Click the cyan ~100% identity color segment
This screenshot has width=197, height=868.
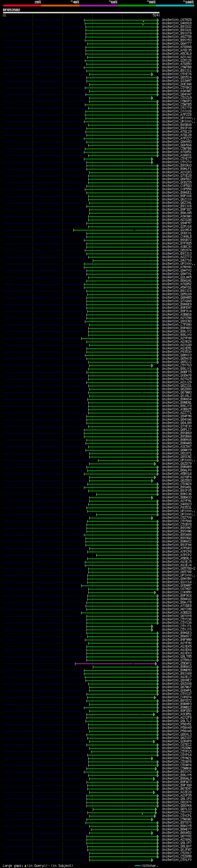[175, 6]
